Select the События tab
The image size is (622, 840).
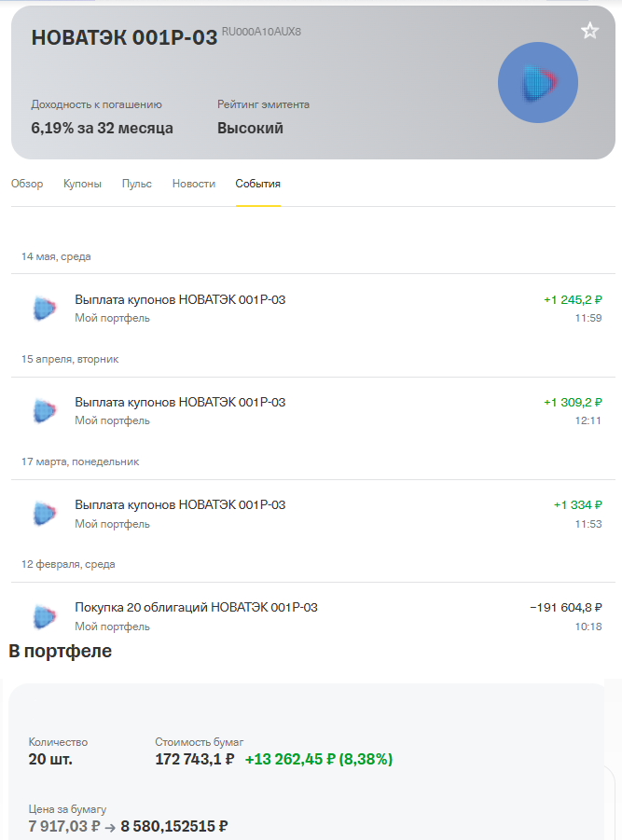coord(257,184)
